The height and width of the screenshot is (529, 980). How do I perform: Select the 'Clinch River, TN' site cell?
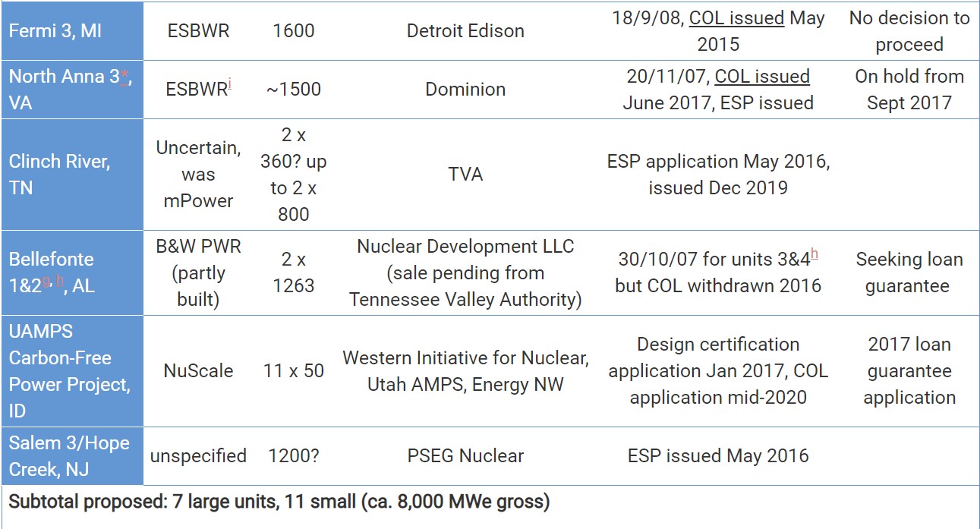tap(72, 175)
